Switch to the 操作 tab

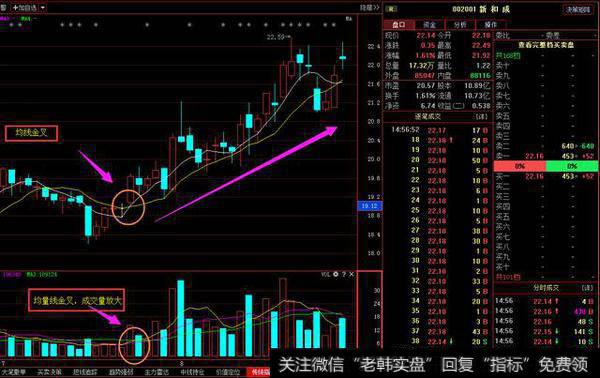point(491,25)
